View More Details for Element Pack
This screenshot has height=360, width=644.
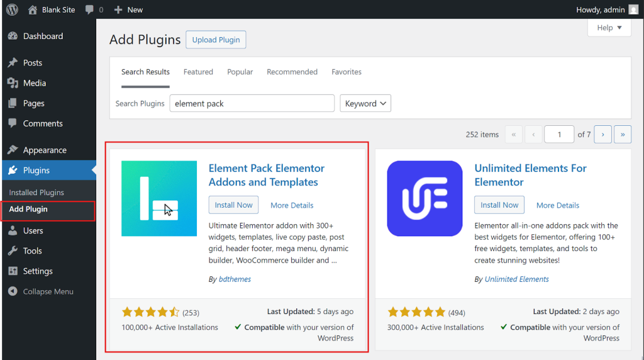(292, 205)
